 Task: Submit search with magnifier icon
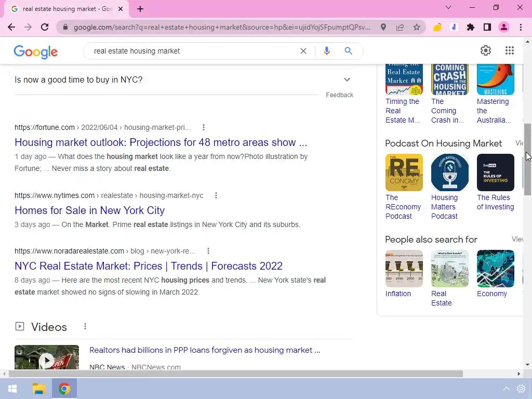(348, 51)
